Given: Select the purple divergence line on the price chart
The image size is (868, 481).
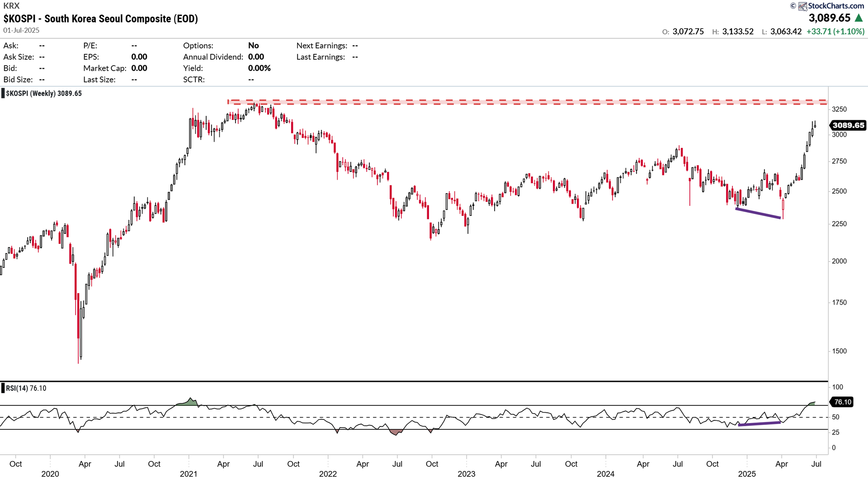Looking at the screenshot, I should pos(758,213).
